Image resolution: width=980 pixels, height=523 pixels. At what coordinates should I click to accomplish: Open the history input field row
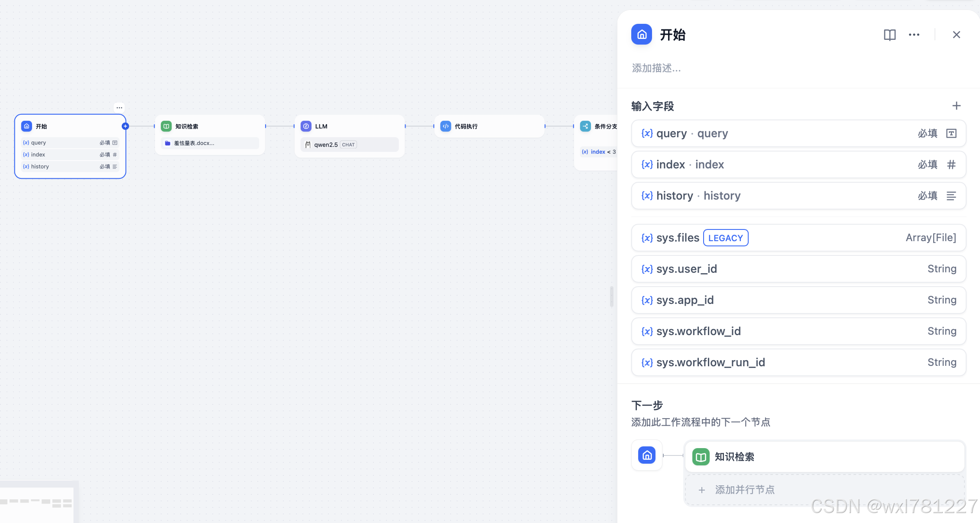coord(798,196)
